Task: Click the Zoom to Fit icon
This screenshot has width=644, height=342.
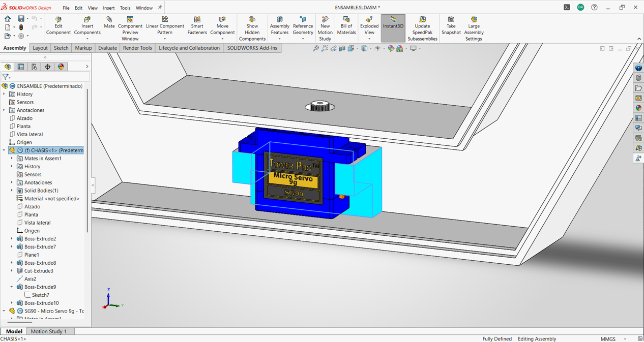Action: (316, 48)
